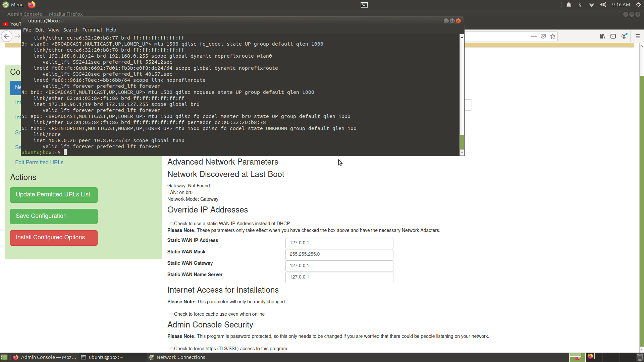Open the Edit Permitted URLs link
This screenshot has width=644, height=362.
click(39, 162)
